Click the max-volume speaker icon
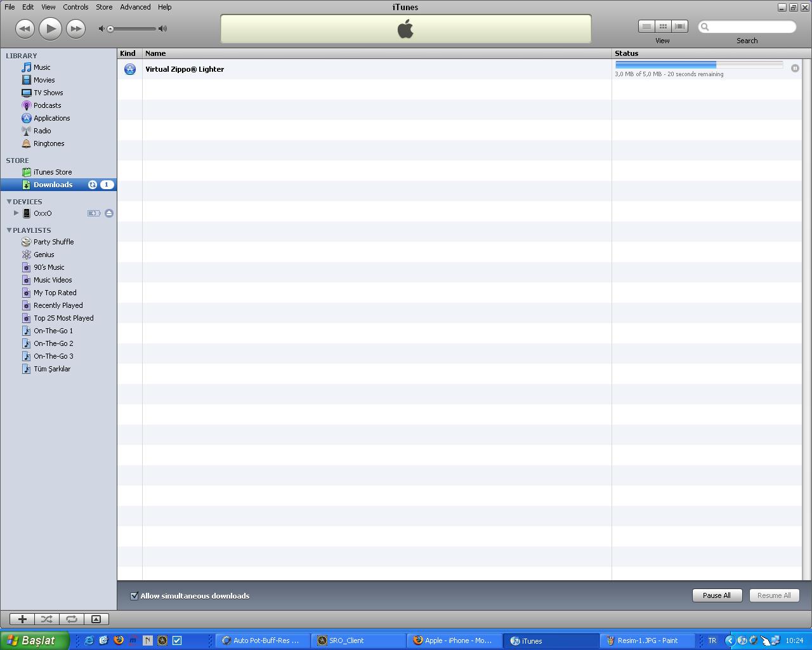This screenshot has height=650, width=812. (x=162, y=29)
